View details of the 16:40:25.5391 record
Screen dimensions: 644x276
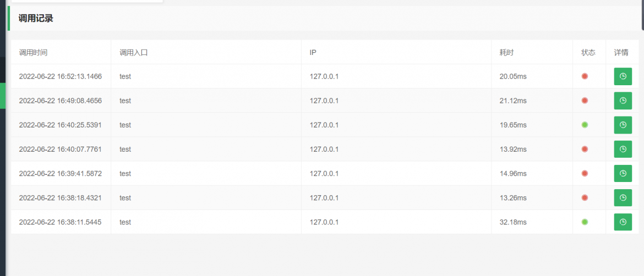tap(623, 125)
